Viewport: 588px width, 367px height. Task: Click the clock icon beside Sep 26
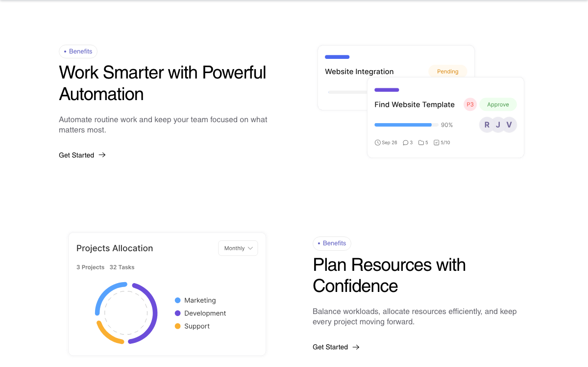[x=377, y=143]
